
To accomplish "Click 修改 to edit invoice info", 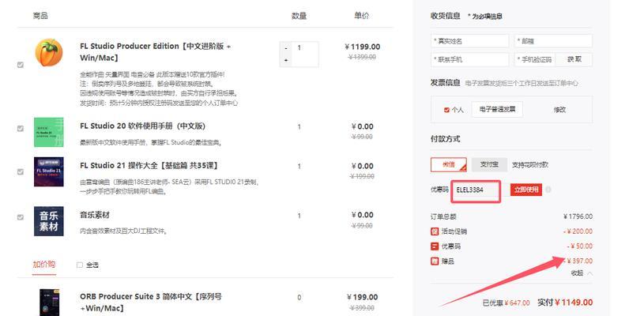I will pyautogui.click(x=559, y=110).
